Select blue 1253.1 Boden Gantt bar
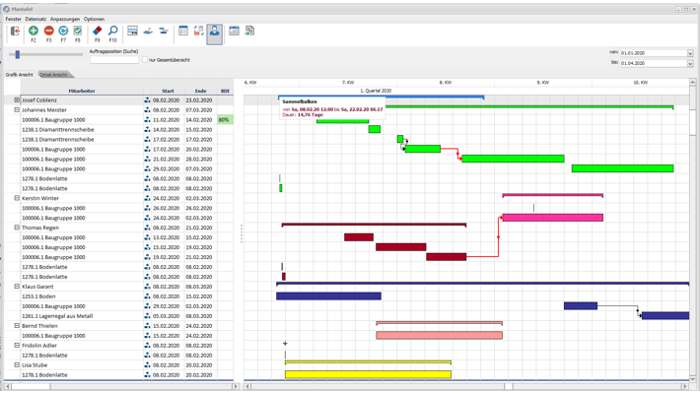Image resolution: width=700 pixels, height=394 pixels. pyautogui.click(x=329, y=296)
